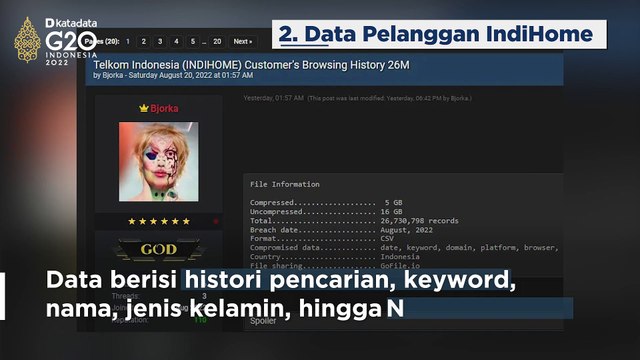
Task: Click thread title 'Telkom Indonesia (INDIHOME) Customer's Browsing History 26M'
Action: 251,65
